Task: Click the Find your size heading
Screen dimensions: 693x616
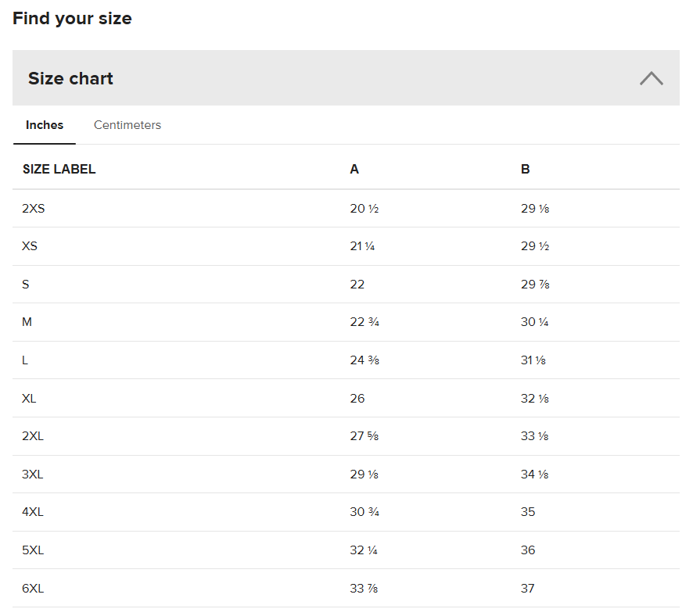Action: pyautogui.click(x=72, y=19)
